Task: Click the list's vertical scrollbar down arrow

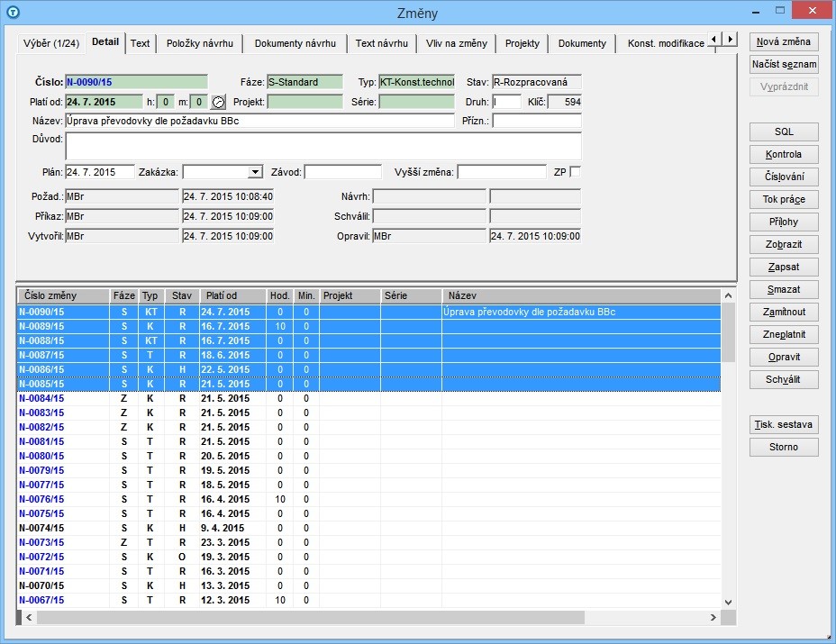Action: [x=727, y=601]
